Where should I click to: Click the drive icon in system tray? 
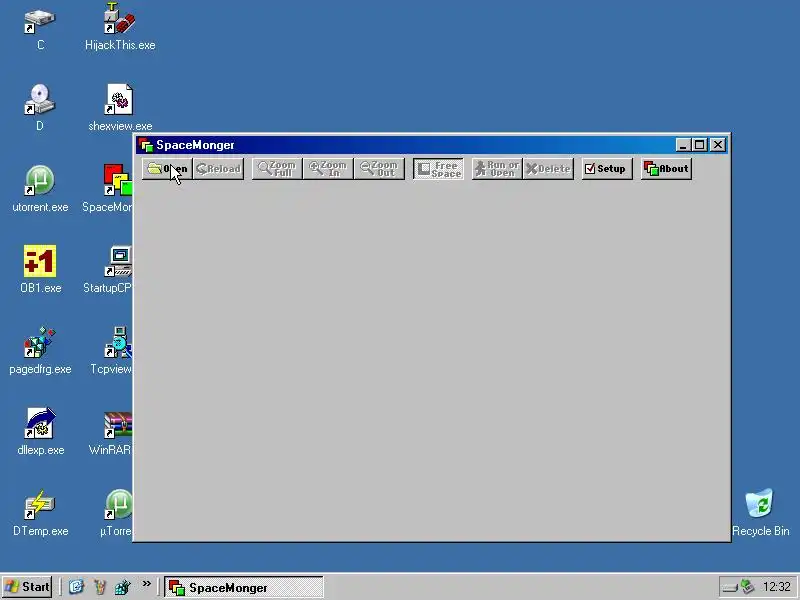coord(731,588)
